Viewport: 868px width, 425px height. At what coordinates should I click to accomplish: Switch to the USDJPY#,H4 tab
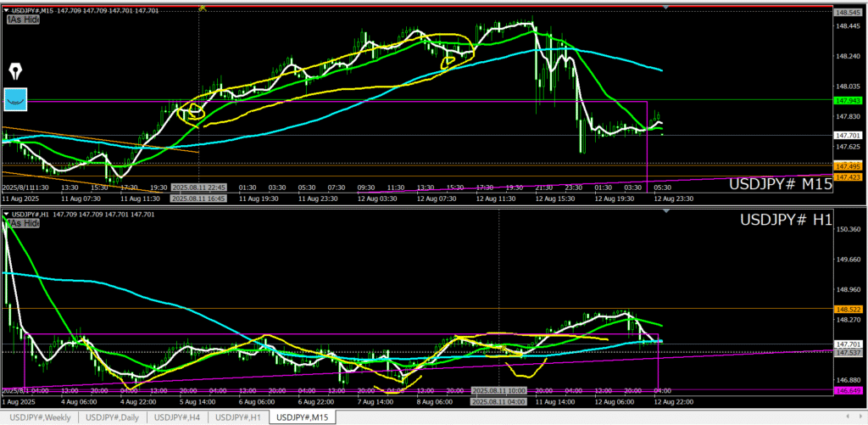click(177, 417)
